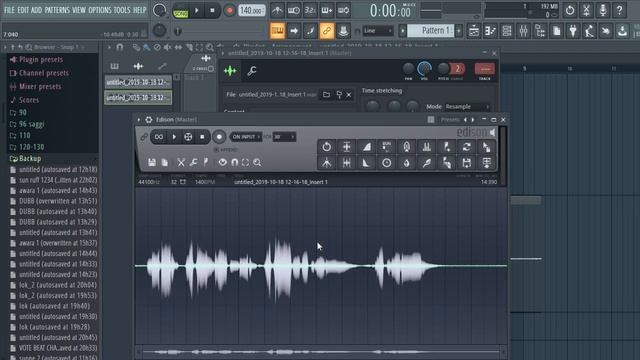Click the main transport record button

pyautogui.click(x=229, y=11)
